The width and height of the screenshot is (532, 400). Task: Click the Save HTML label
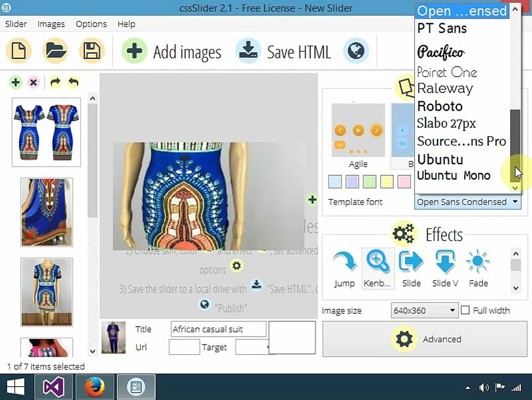point(299,52)
